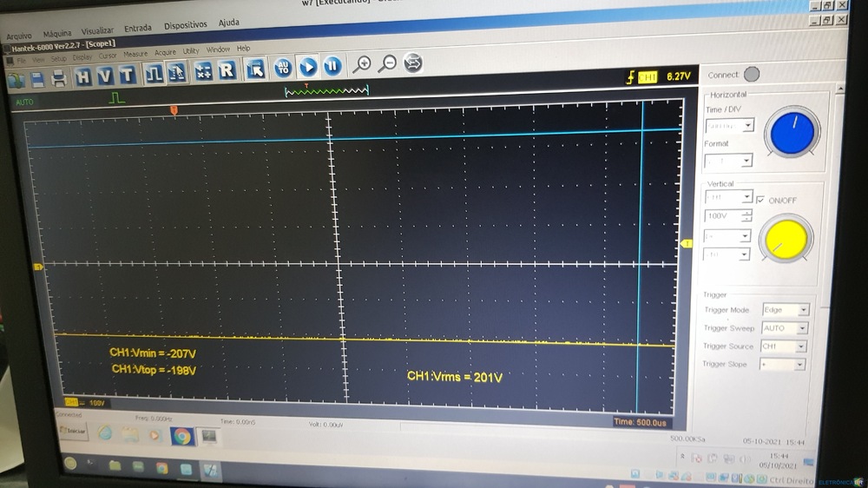Open horizontal settings with the H icon
This screenshot has height=488, width=868.
(83, 76)
